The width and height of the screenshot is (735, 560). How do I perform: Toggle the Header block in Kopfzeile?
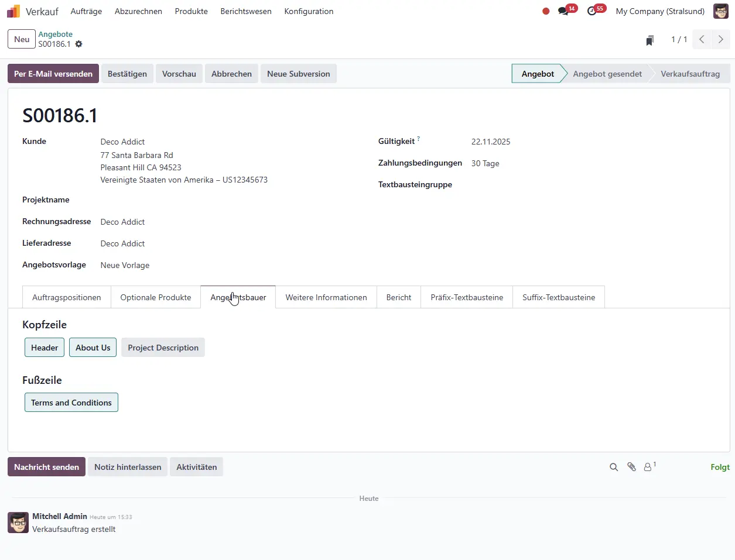click(45, 348)
